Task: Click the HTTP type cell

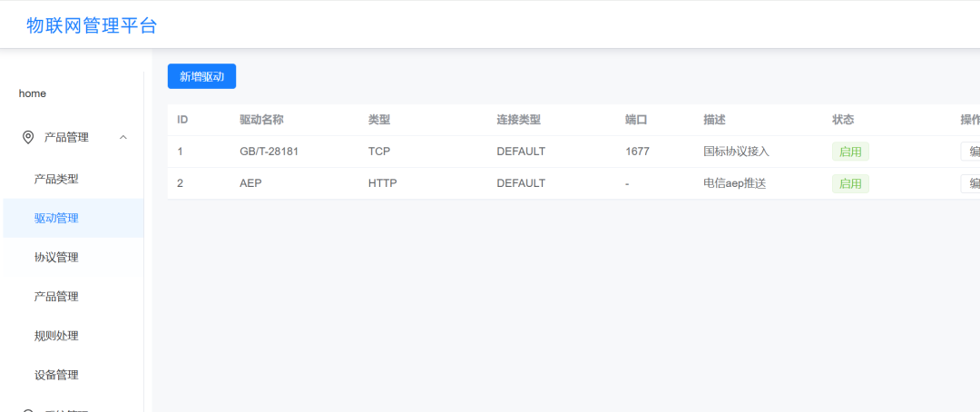Action: (383, 184)
